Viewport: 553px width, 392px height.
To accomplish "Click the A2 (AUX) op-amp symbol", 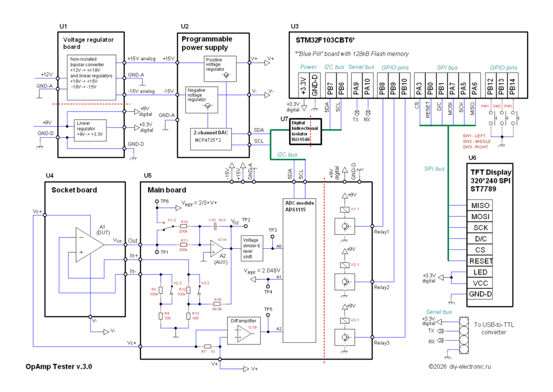I will (217, 248).
